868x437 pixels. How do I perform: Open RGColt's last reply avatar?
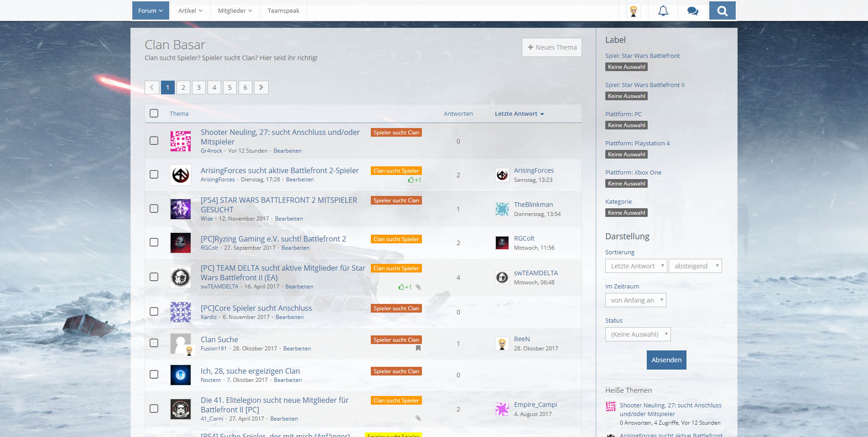pyautogui.click(x=502, y=243)
